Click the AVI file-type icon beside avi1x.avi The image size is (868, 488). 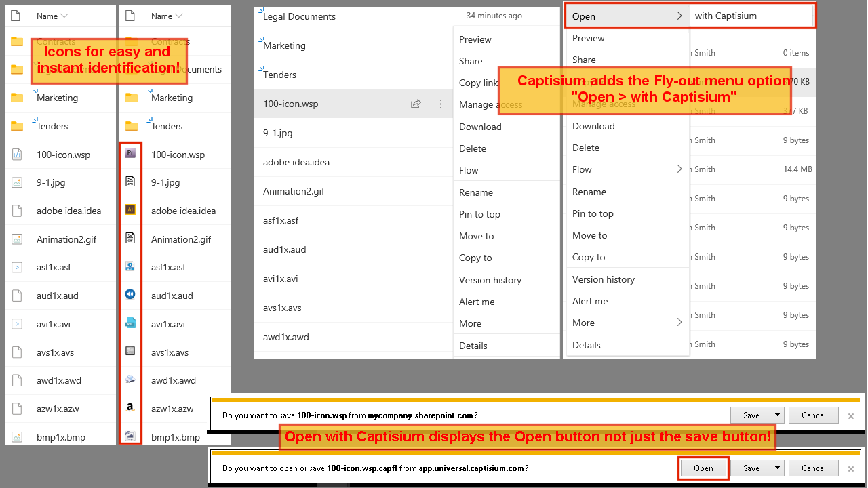131,323
